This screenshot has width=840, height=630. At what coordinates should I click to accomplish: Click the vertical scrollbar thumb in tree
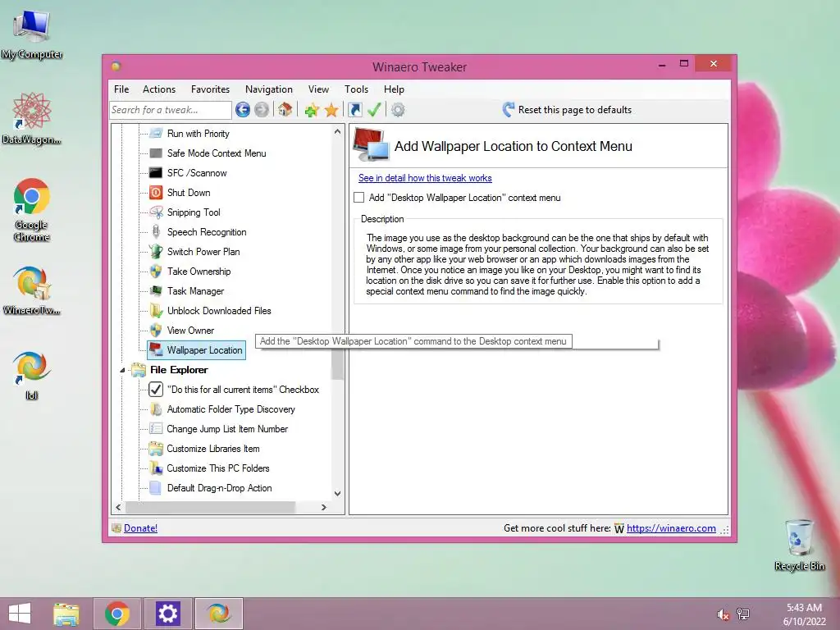tap(337, 363)
